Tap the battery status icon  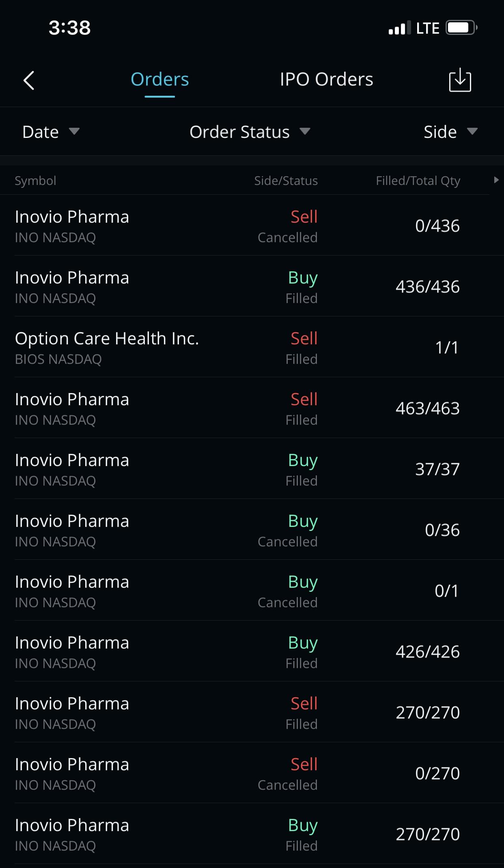click(461, 28)
